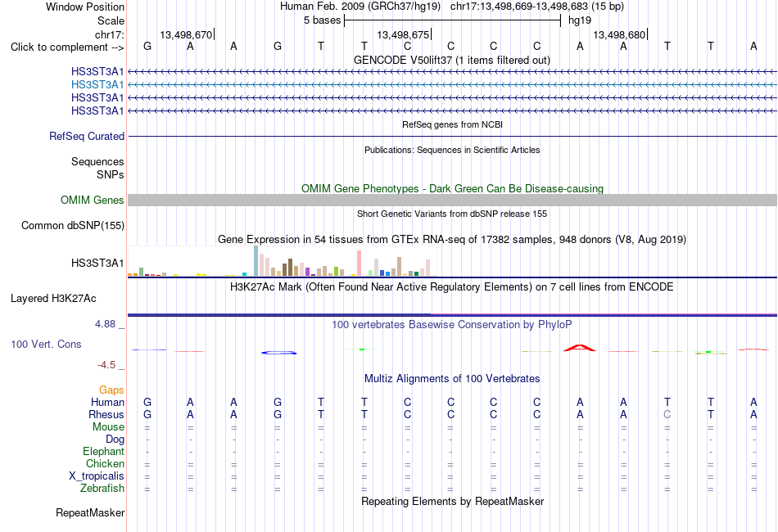Click the 100 Vert. Cons label
Screen dimensions: 778x532
46,344
